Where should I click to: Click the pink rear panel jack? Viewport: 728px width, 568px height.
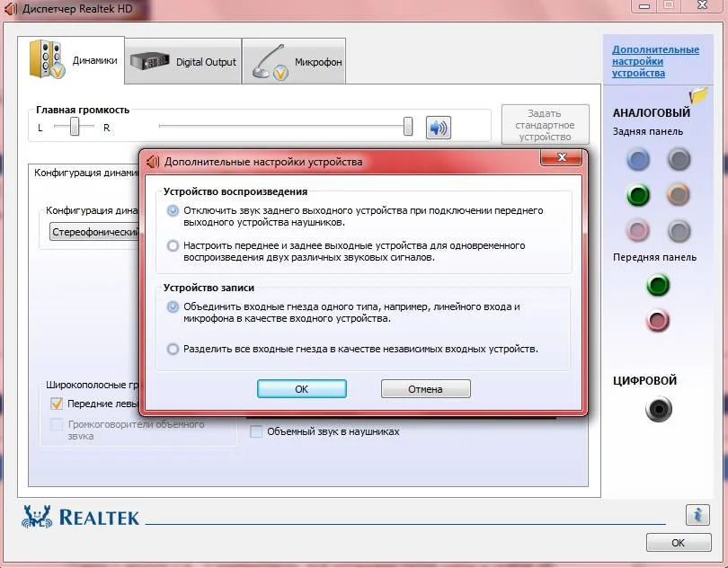pyautogui.click(x=638, y=231)
